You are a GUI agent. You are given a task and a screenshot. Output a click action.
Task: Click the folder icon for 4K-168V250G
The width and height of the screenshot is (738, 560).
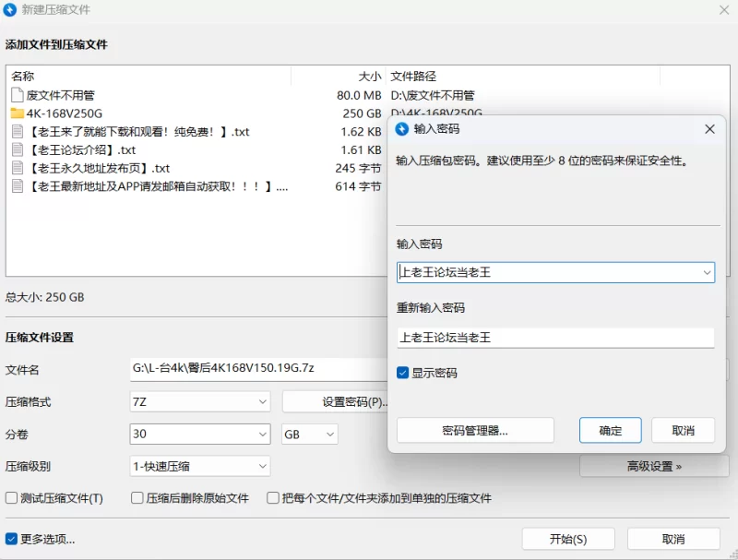(x=18, y=113)
